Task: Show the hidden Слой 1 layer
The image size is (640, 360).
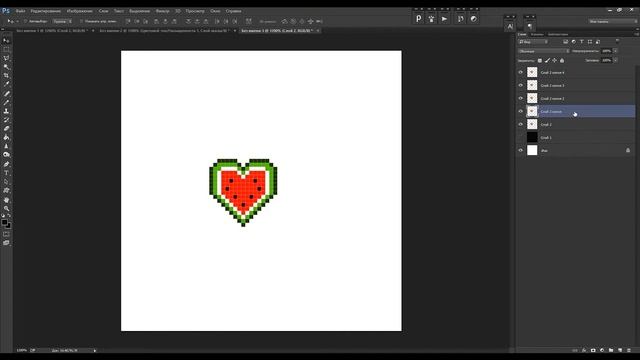Action: [520, 138]
